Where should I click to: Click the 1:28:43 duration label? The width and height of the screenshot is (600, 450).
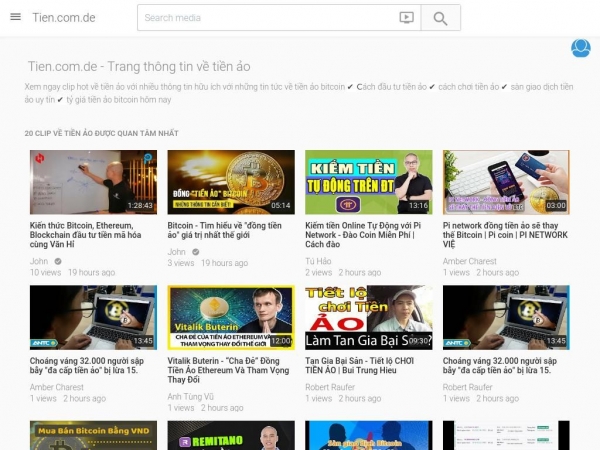coord(140,205)
